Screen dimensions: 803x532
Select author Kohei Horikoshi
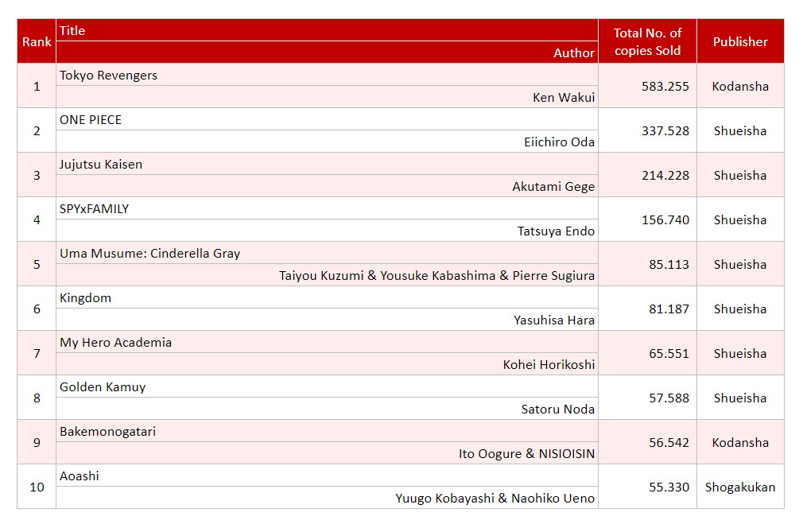327,364
